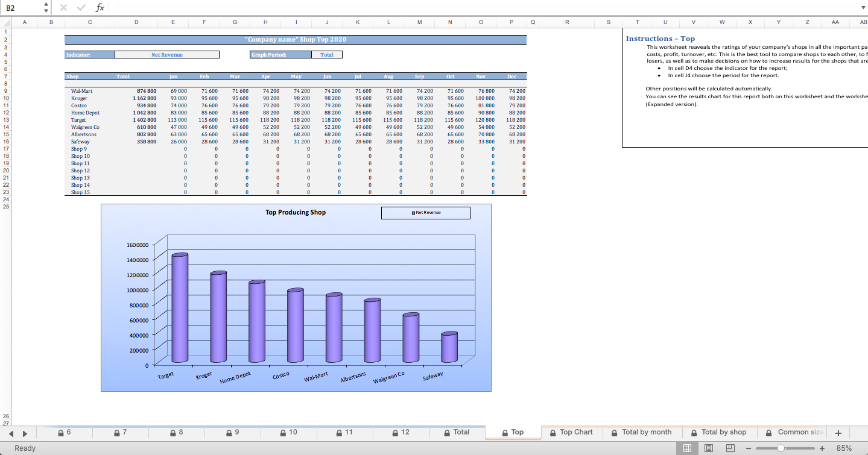Switch to Total by month sheet tab

point(641,432)
